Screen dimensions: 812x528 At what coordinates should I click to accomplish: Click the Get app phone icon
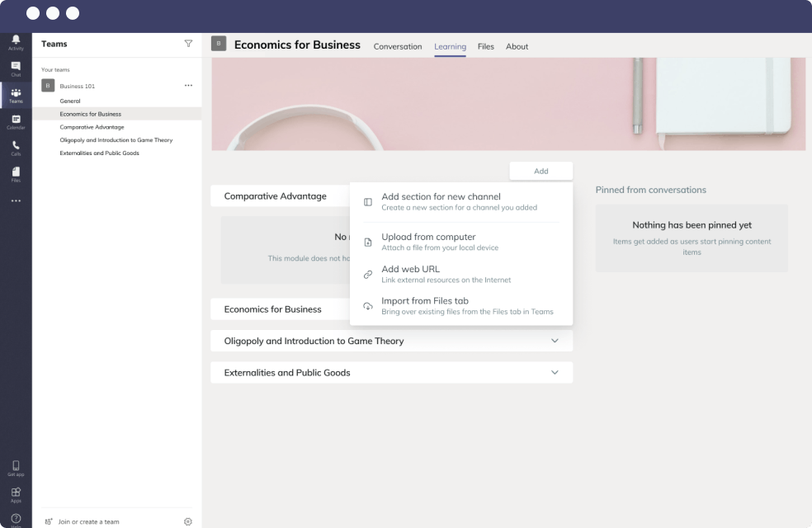(x=16, y=468)
